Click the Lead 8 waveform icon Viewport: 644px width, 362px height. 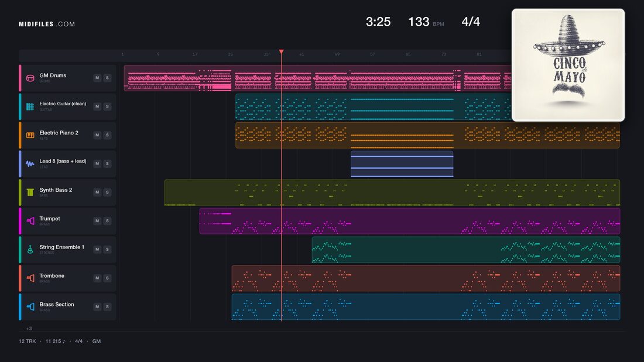click(30, 164)
